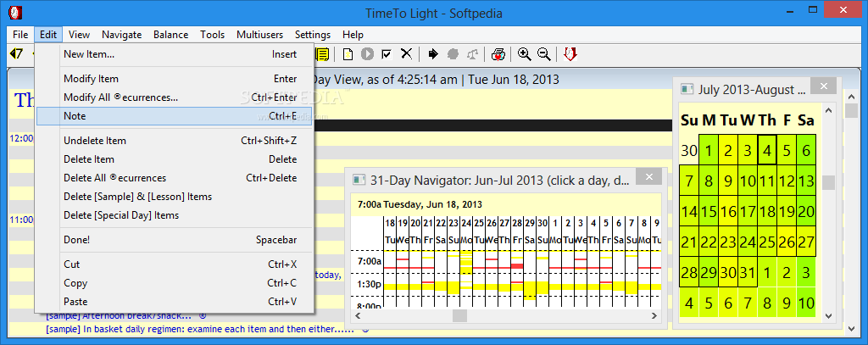The image size is (868, 345).
Task: Click up arrow of calendar panel scrollbar
Action: coord(829,110)
